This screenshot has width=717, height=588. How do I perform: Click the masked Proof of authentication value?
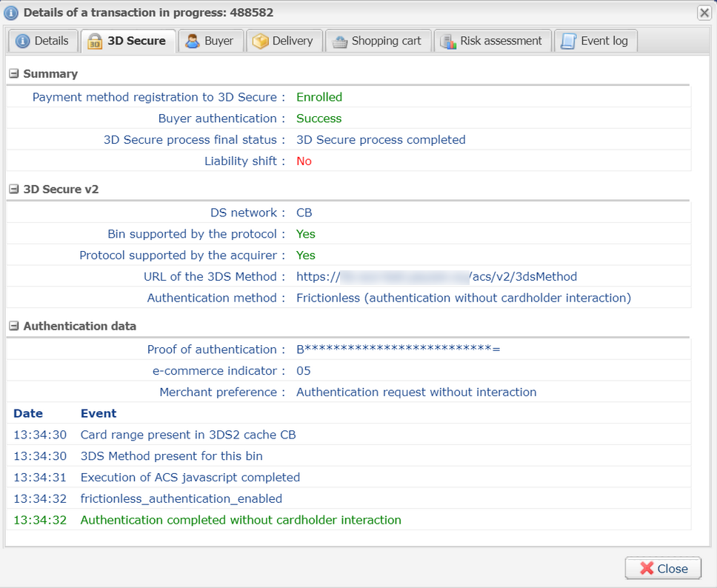[398, 350]
